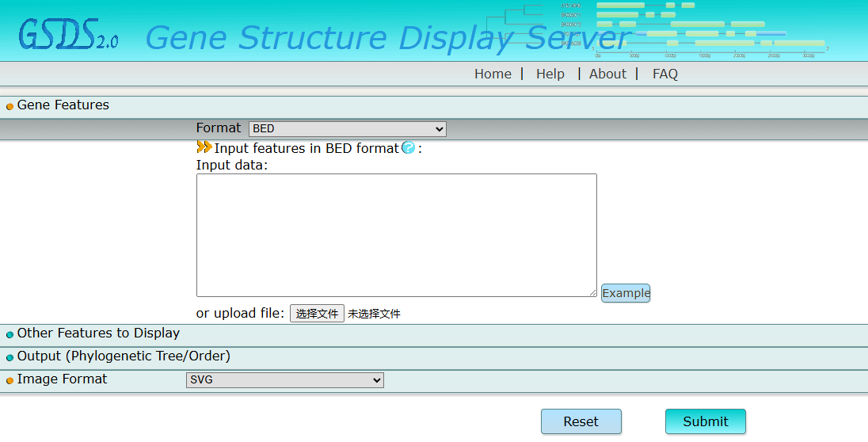Viewport: 868px width, 442px height.
Task: Reset the form
Action: (x=581, y=421)
